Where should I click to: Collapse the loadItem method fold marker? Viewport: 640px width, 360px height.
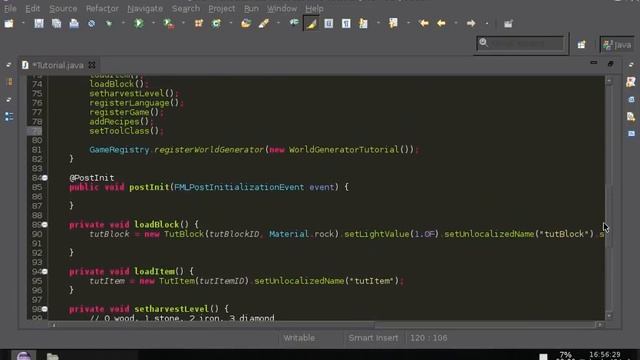(45, 271)
